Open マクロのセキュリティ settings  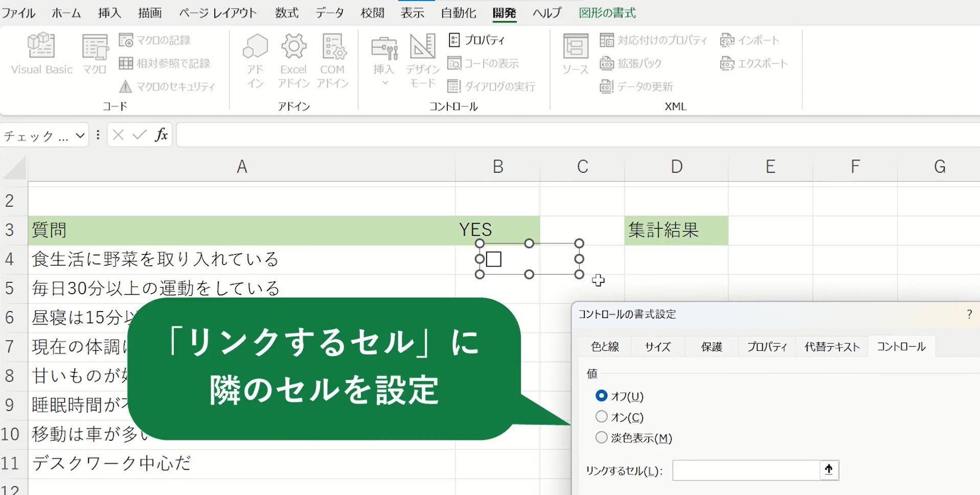pos(167,86)
